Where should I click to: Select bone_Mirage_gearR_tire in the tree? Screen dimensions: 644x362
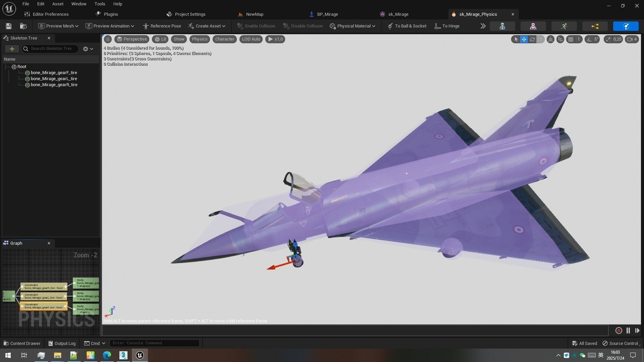[54, 85]
